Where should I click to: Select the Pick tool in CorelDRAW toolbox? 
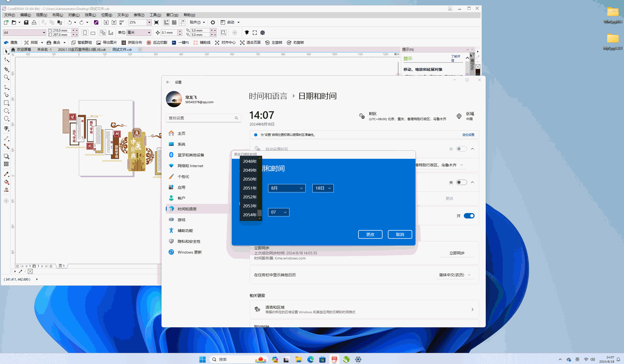tap(6, 51)
